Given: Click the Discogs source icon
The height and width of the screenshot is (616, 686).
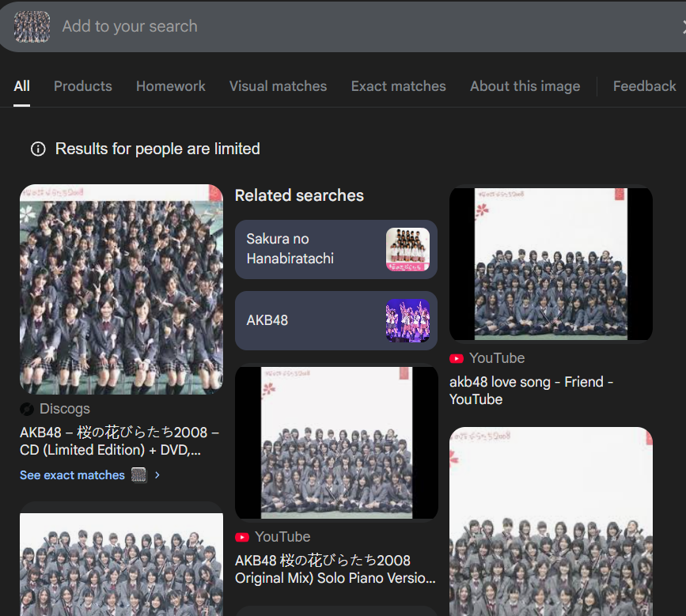Looking at the screenshot, I should [27, 409].
